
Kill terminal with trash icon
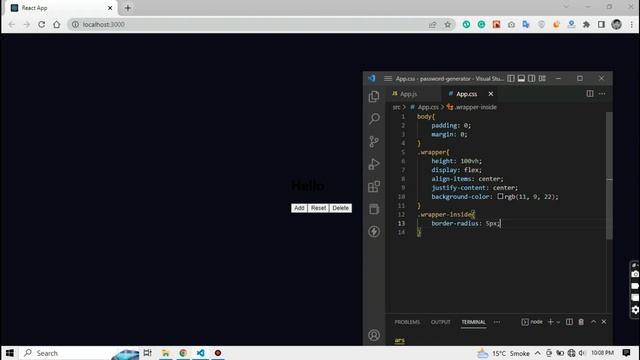point(581,322)
